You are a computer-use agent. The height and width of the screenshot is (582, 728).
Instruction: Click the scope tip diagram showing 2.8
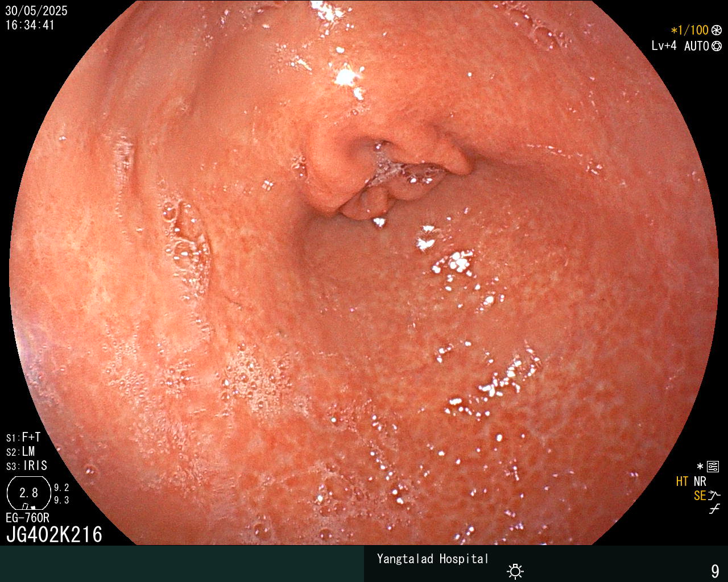click(28, 493)
